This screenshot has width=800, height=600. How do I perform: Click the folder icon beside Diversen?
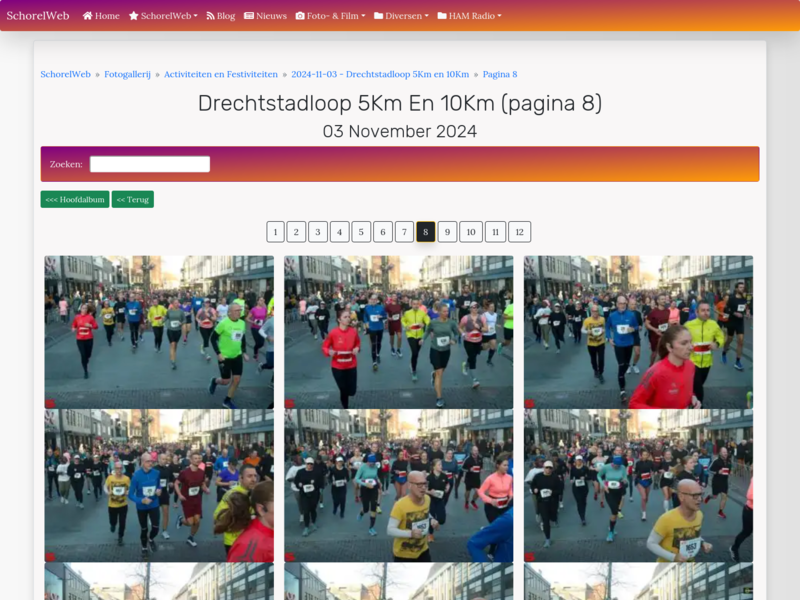coord(379,16)
